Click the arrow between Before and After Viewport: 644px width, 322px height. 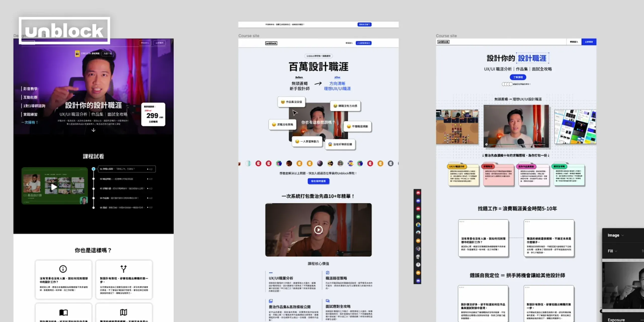(318, 83)
